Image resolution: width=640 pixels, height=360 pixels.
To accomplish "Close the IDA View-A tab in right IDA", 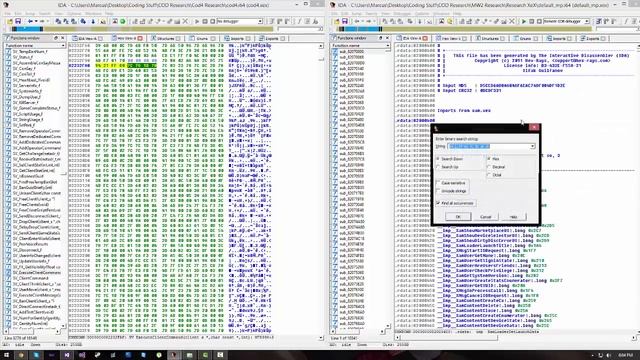I will pyautogui.click(x=425, y=38).
